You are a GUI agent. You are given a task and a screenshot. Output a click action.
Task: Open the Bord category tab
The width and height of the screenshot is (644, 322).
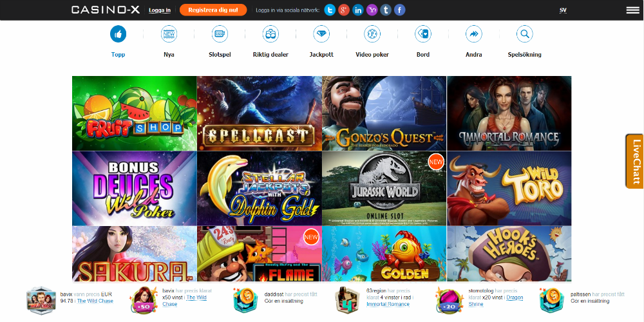(423, 54)
